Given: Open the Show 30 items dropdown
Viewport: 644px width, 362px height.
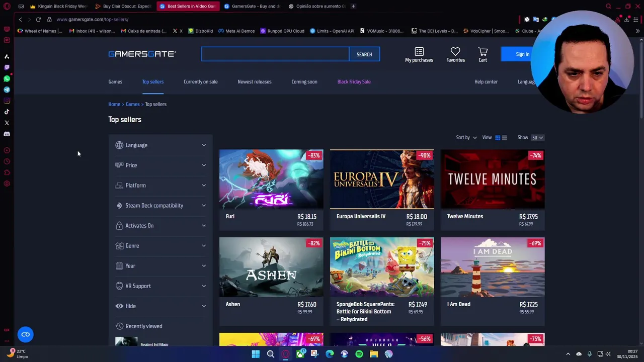Looking at the screenshot, I should [x=537, y=138].
